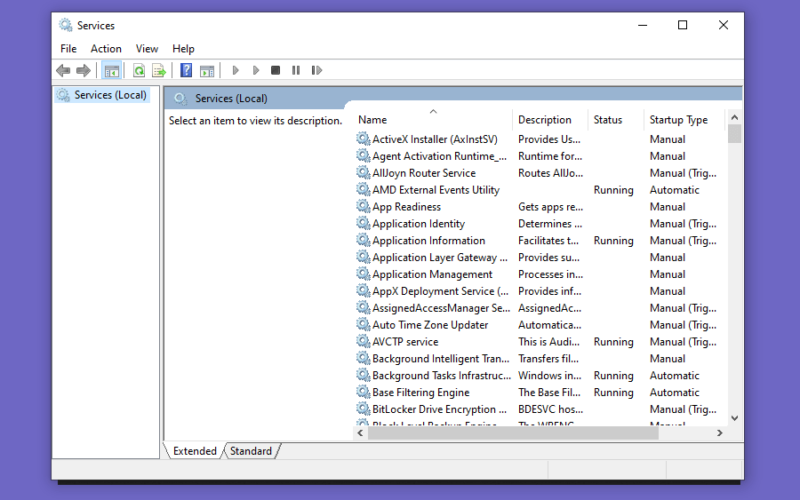Click the Start Service play icon
Viewport: 800px width, 500px height.
[x=235, y=70]
